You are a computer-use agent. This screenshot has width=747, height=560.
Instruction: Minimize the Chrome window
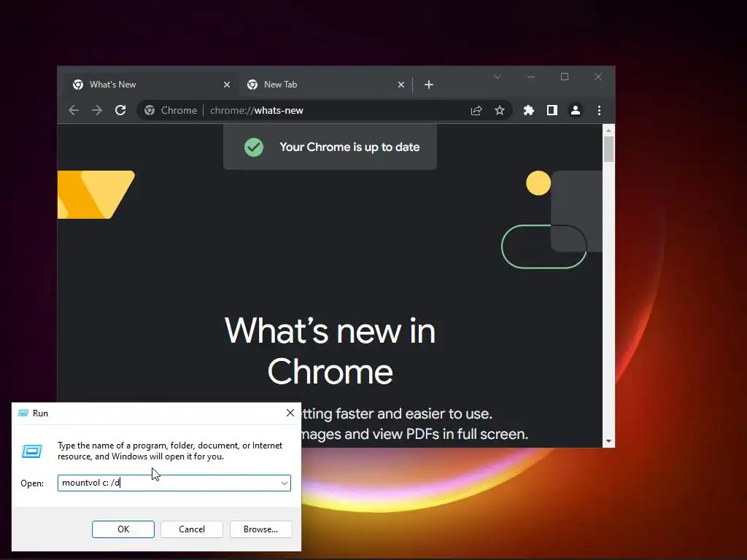pyautogui.click(x=531, y=77)
